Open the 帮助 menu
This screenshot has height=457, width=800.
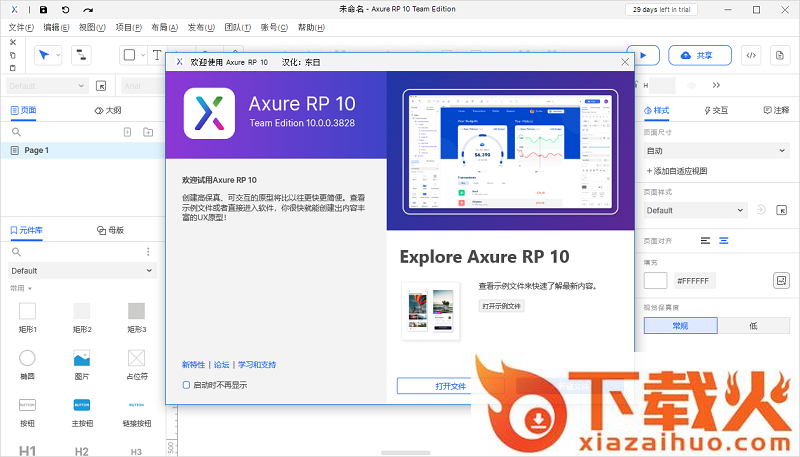(x=311, y=28)
